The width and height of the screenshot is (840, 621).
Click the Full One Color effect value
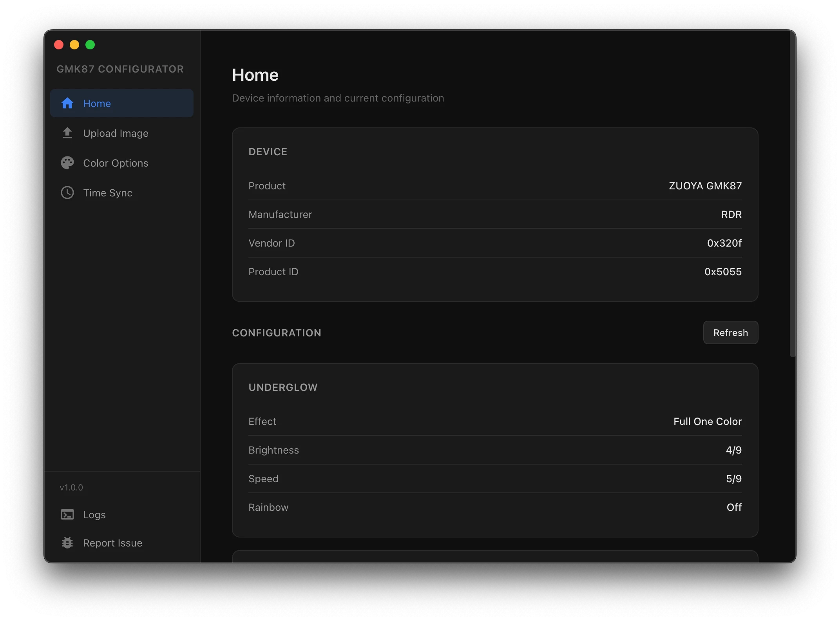pos(707,421)
